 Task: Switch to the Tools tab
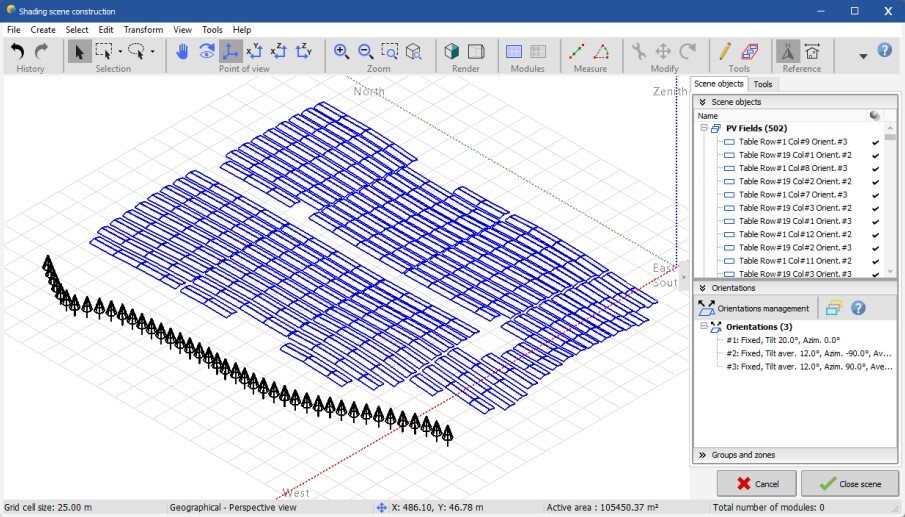[763, 85]
